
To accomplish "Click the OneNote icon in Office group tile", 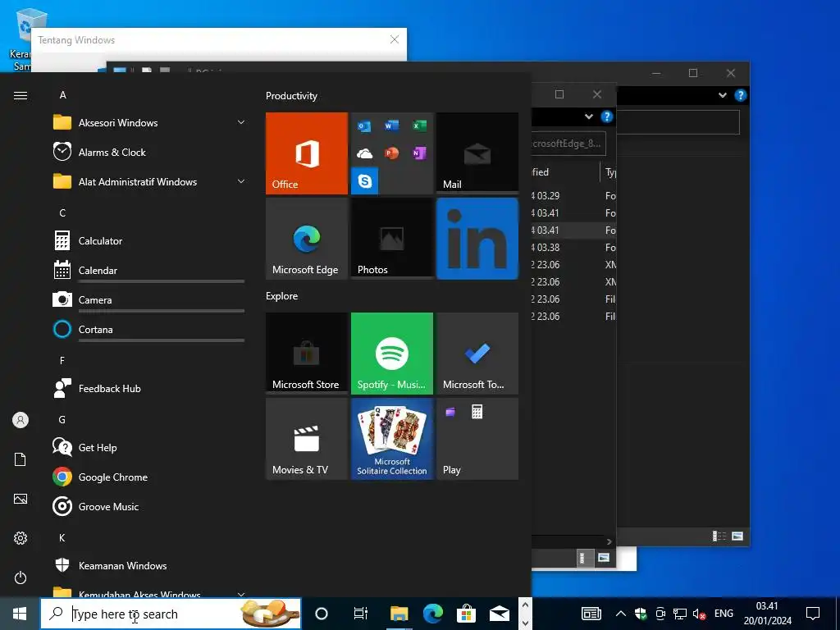I will point(419,153).
